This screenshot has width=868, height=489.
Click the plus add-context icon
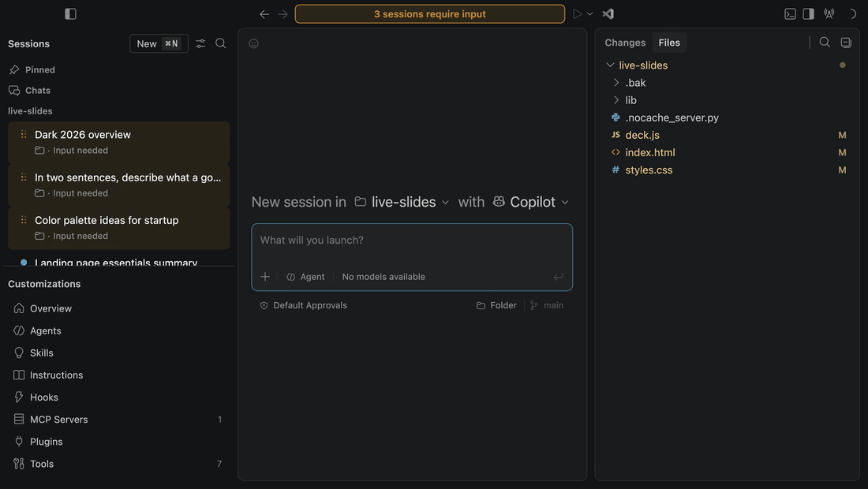coord(265,277)
